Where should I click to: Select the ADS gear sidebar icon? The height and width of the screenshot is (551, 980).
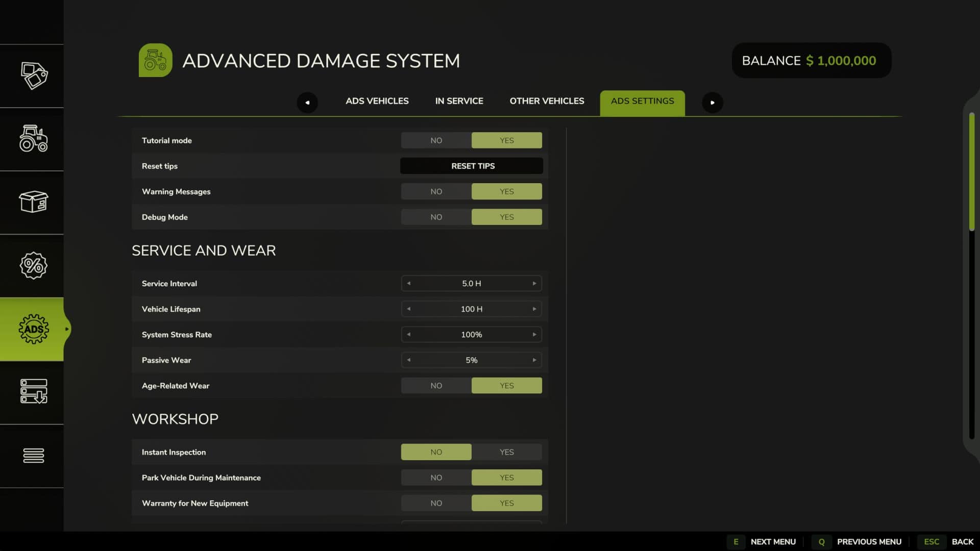[x=34, y=329]
